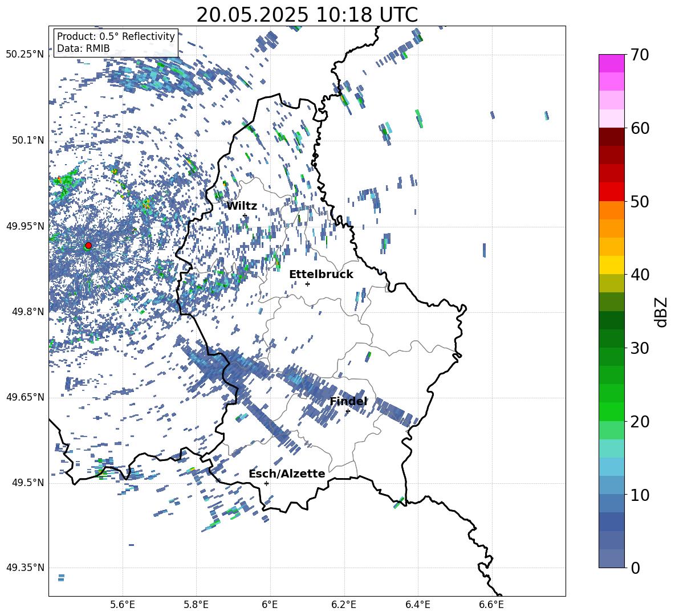
Task: Click the Data: RMIB text
Action: (83, 48)
